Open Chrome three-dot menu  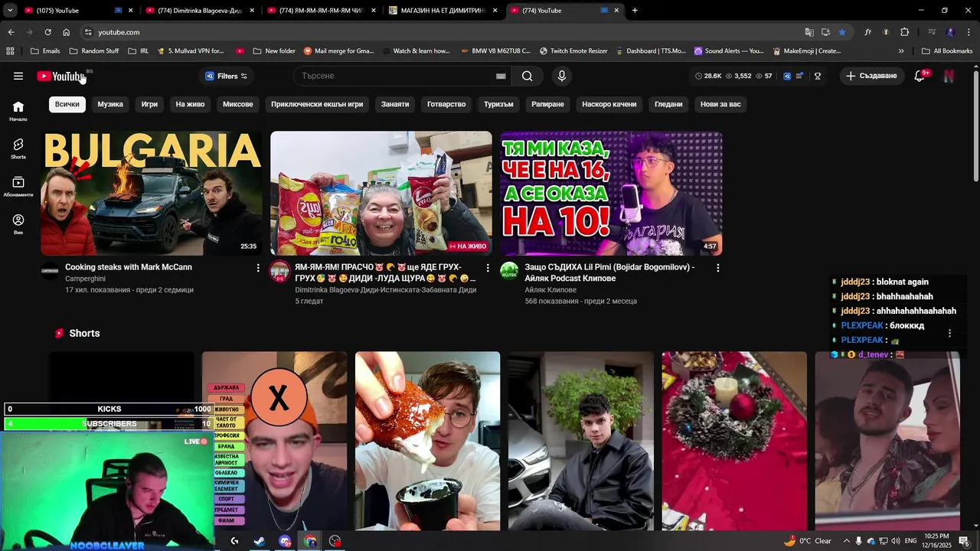[969, 32]
